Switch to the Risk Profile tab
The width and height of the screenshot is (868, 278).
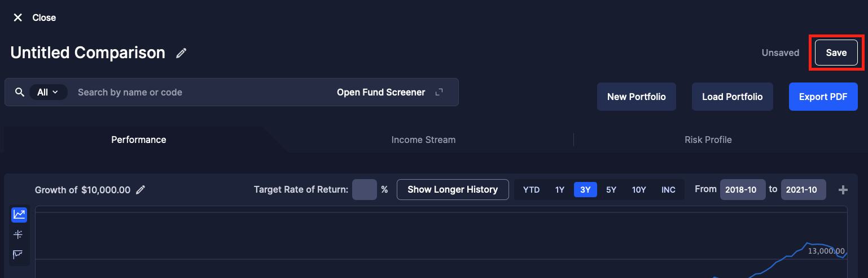(708, 140)
